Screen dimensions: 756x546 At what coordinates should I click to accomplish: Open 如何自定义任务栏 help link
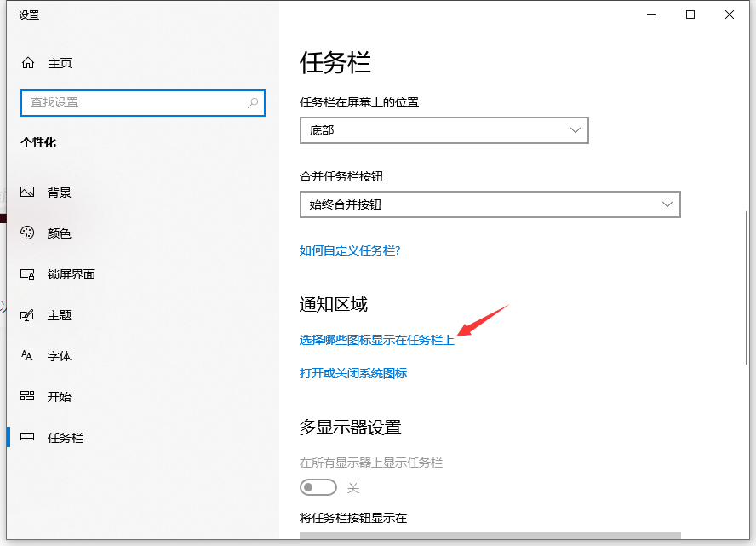[350, 250]
